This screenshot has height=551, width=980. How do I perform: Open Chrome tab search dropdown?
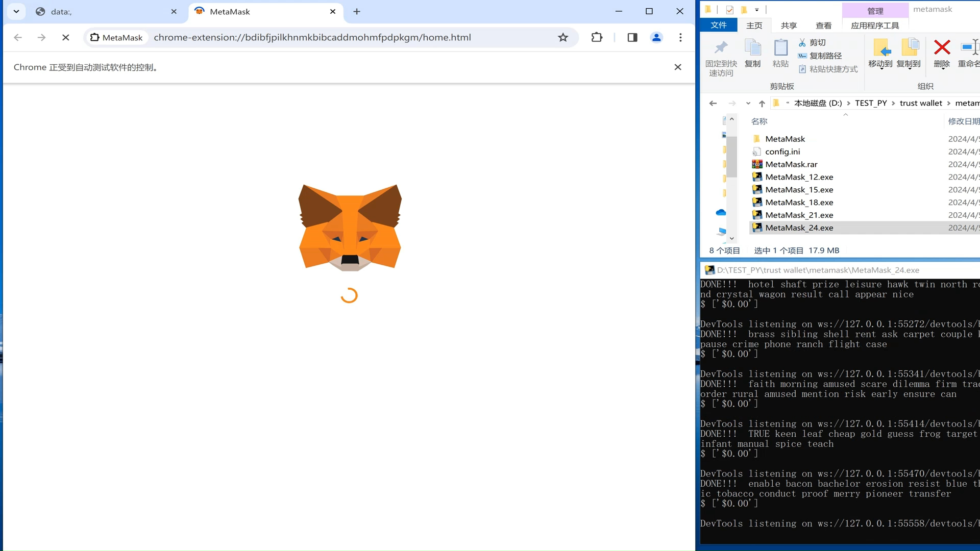tap(16, 11)
